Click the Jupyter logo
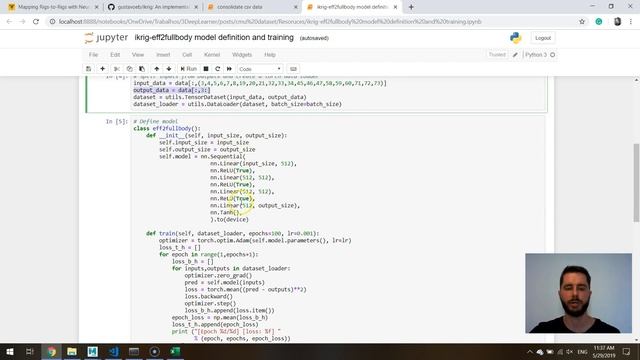640x360 pixels. [106, 38]
